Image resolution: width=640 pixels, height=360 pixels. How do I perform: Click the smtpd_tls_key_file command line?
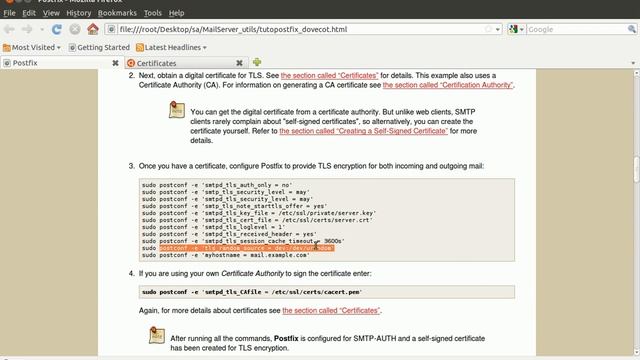(259, 213)
